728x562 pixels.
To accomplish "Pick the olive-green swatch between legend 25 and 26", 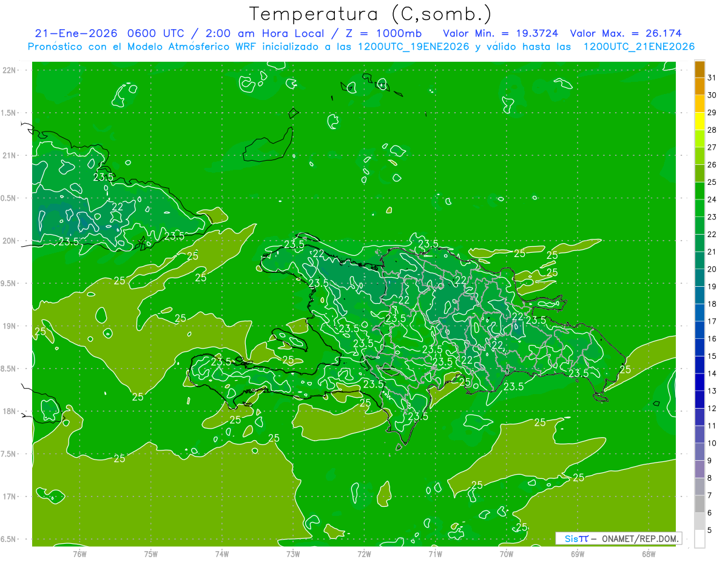I will [699, 173].
